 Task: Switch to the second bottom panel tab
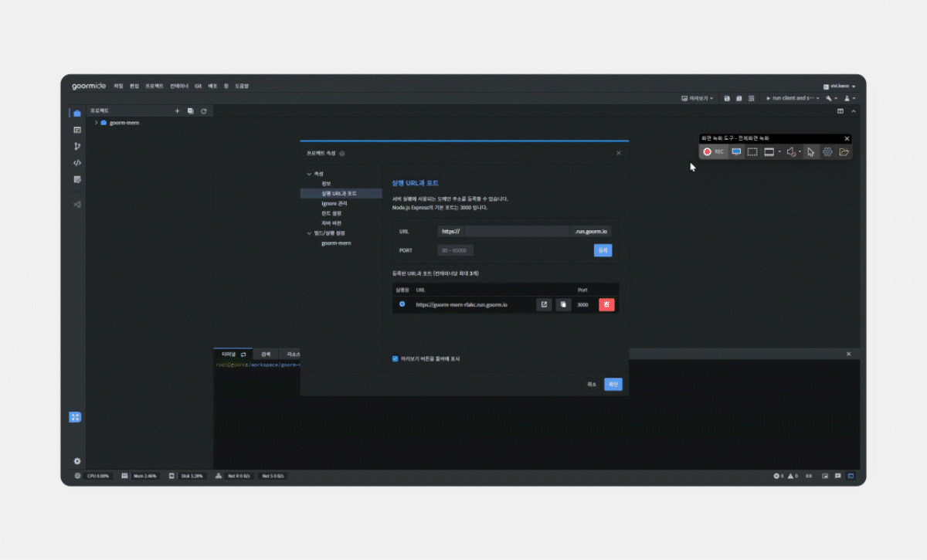click(265, 354)
